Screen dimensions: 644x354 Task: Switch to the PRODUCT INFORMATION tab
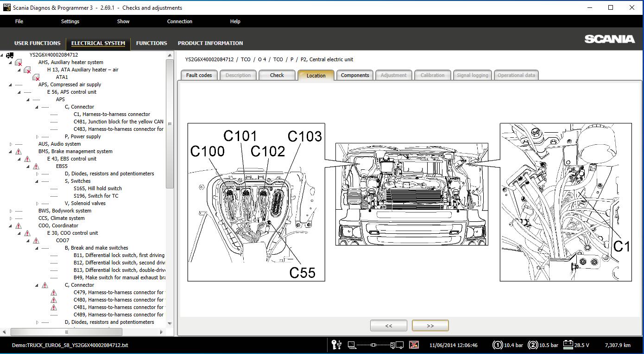pos(210,43)
